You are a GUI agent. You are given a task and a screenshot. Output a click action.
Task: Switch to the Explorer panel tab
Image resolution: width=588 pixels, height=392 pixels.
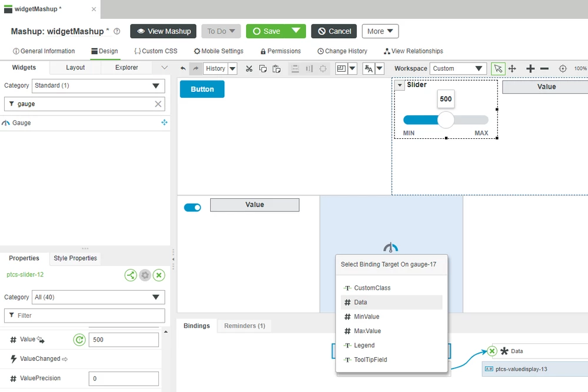pyautogui.click(x=127, y=68)
